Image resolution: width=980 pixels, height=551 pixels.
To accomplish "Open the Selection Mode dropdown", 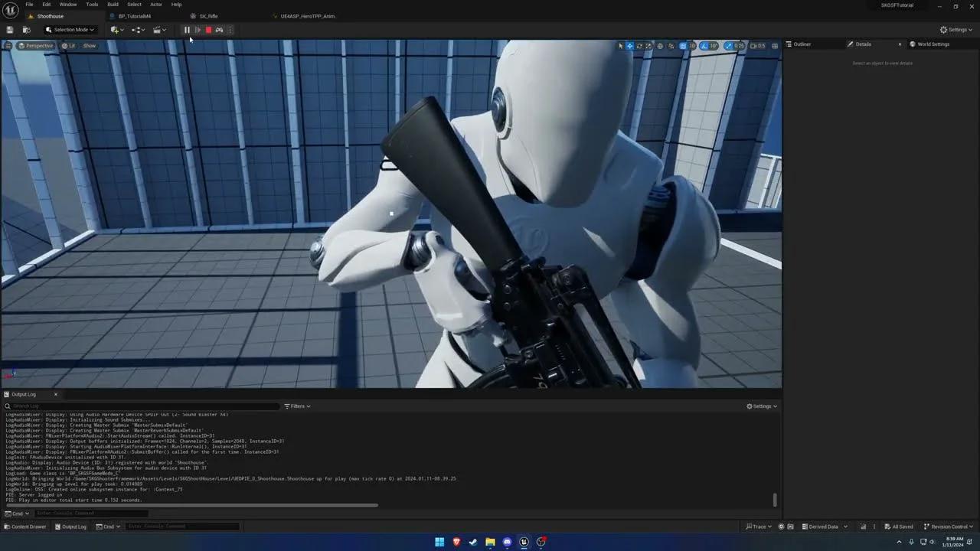I will pos(70,30).
